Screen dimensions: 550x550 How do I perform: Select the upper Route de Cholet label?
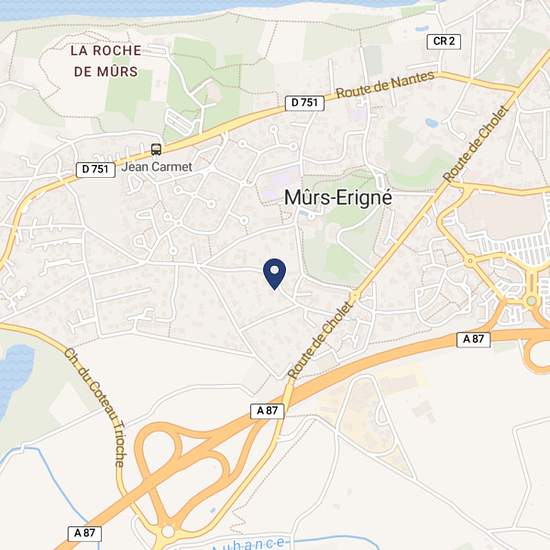[x=476, y=144]
